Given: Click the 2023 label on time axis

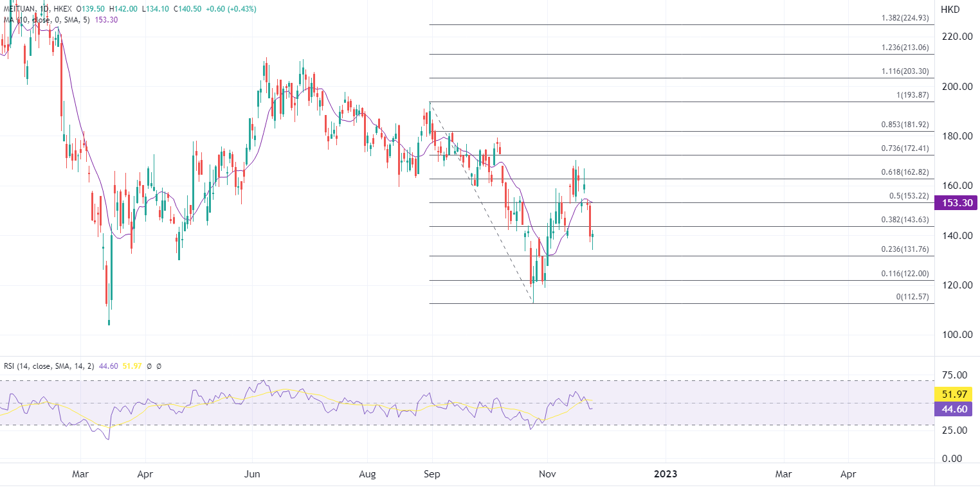Looking at the screenshot, I should coord(666,474).
